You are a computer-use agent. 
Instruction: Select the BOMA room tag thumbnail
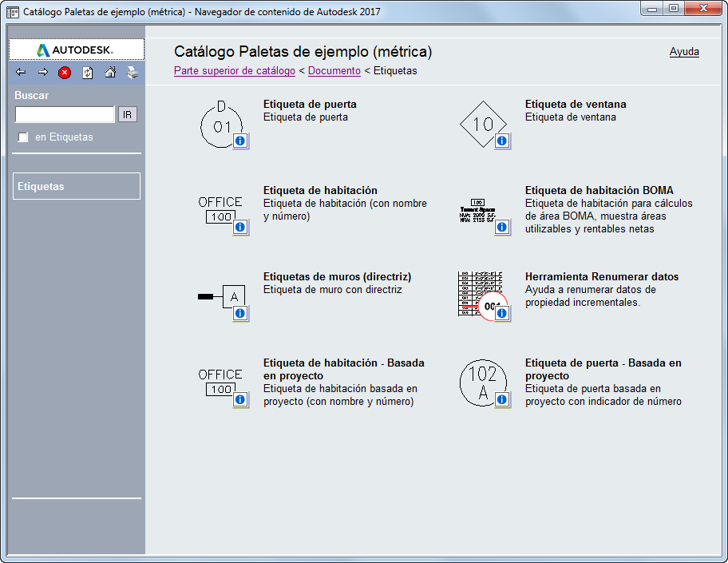478,211
